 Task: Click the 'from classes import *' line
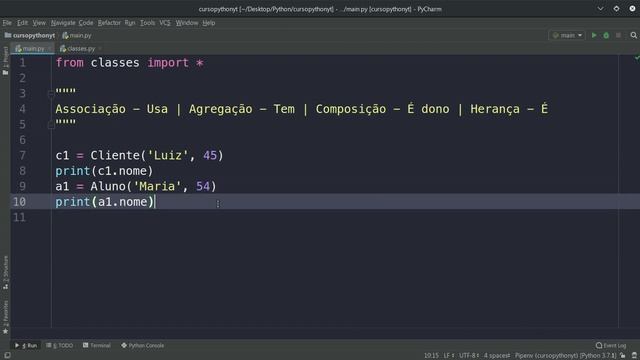[129, 63]
